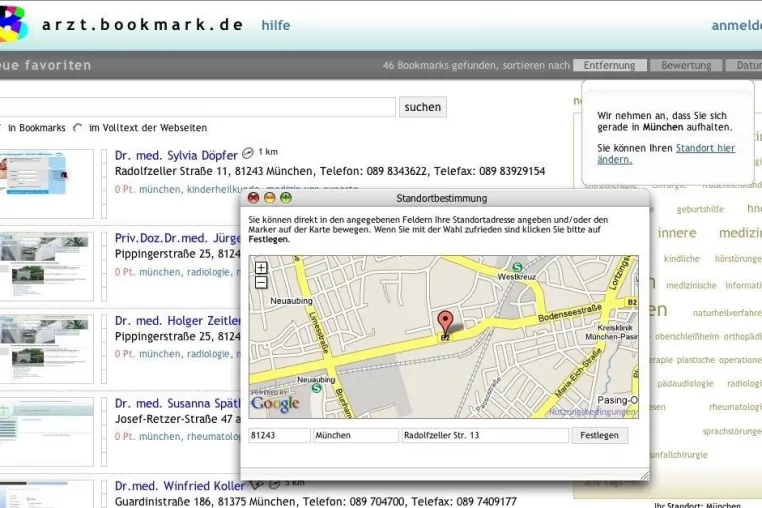Viewport: 762px width, 508px height.
Task: Open Dr. med. Holger Zeitler entry
Action: coord(178,321)
